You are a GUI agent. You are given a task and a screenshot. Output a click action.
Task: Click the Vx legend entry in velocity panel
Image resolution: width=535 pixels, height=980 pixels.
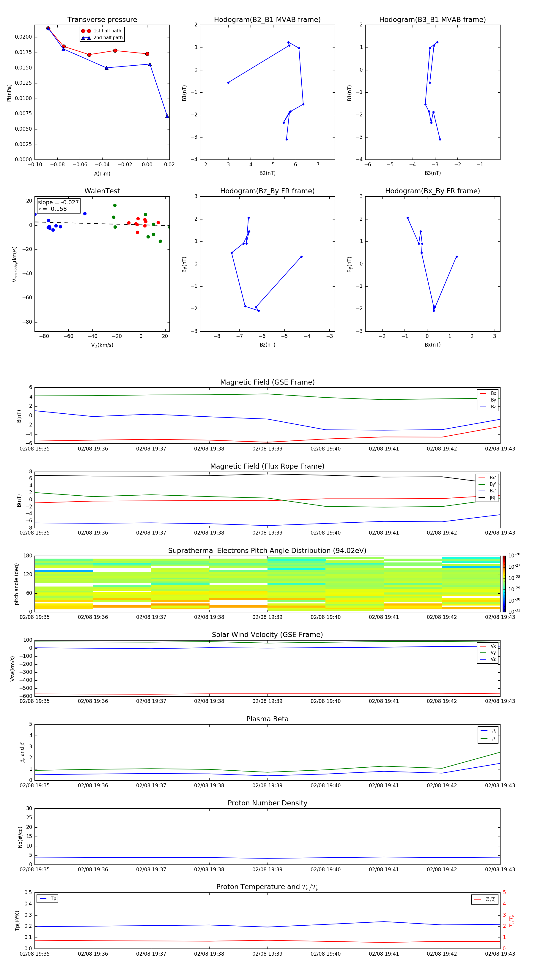488,646
